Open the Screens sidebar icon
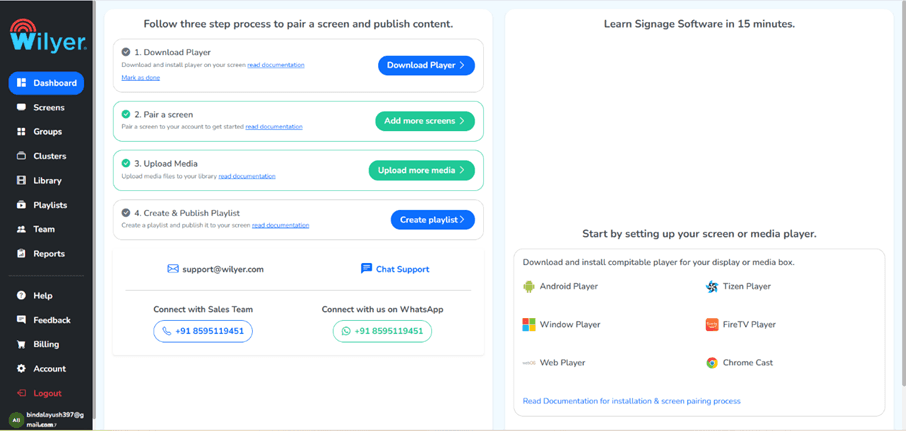 [21, 107]
